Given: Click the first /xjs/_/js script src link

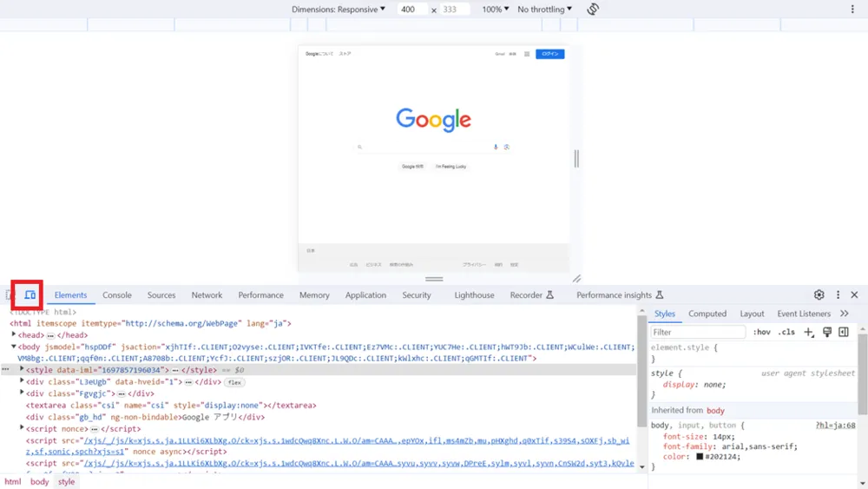Looking at the screenshot, I should click(328, 446).
